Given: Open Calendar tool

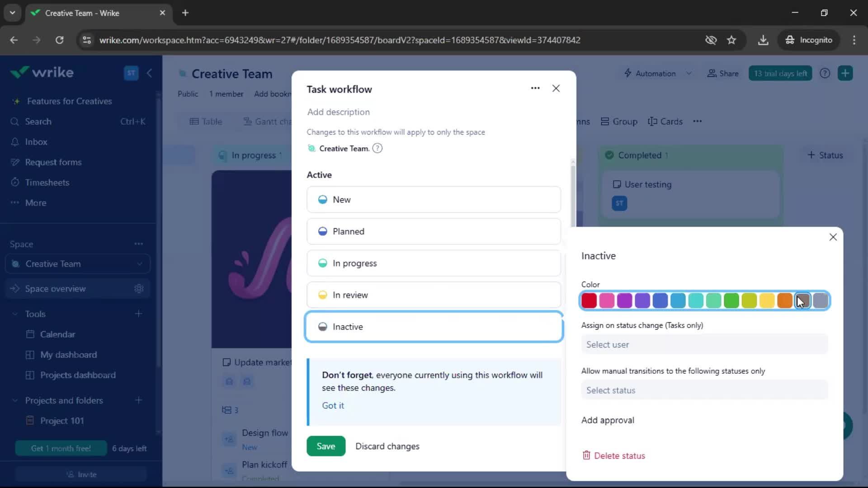Looking at the screenshot, I should [x=57, y=334].
